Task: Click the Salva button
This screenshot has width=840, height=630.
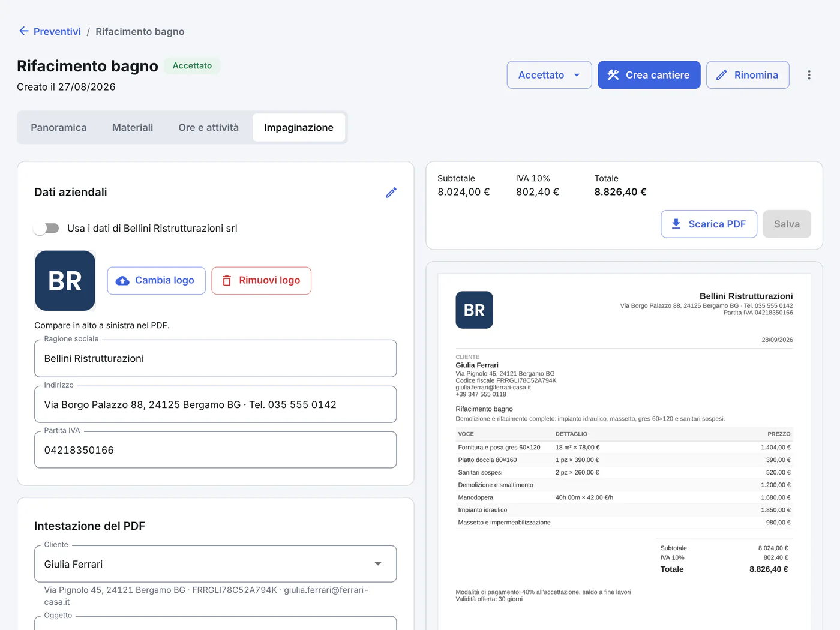Action: pos(787,224)
